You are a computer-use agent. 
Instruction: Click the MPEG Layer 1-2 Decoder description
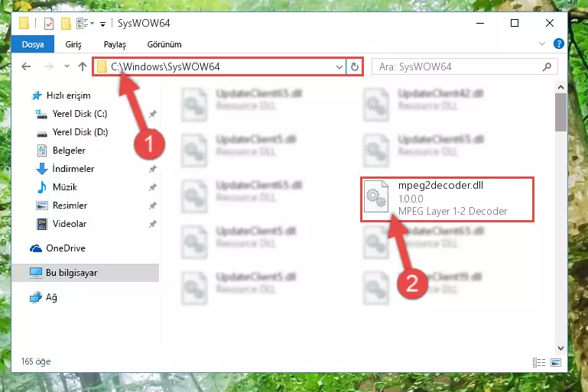click(453, 212)
